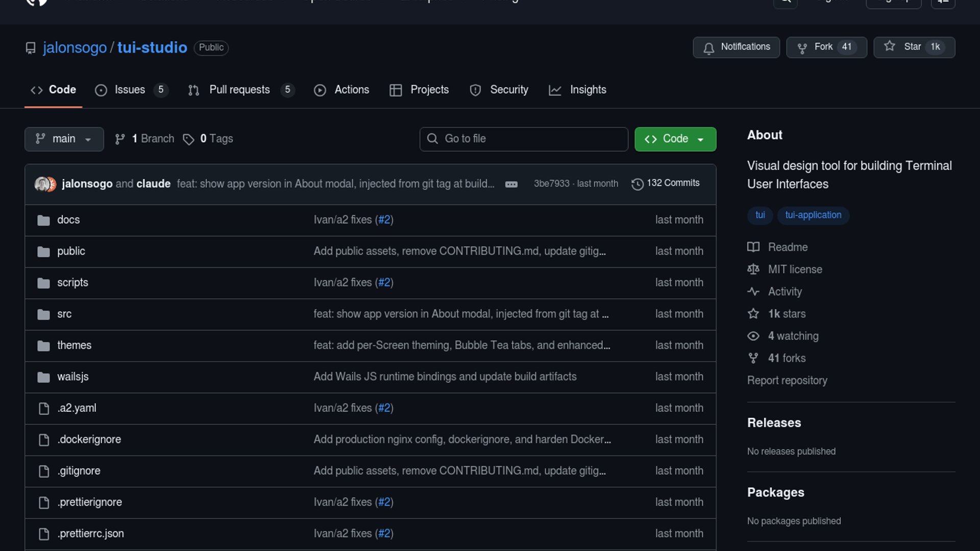Image resolution: width=980 pixels, height=551 pixels.
Task: Expand the commit message ellipsis
Action: click(x=511, y=184)
